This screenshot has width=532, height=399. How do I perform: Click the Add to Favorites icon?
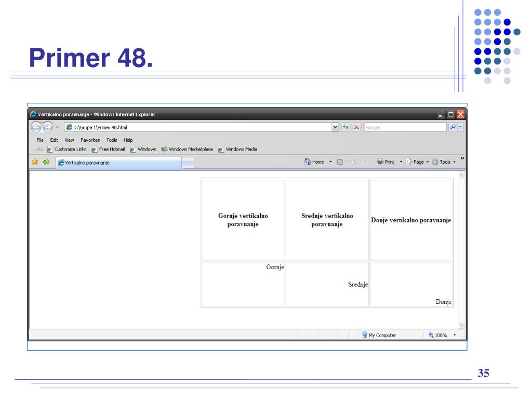(46, 162)
